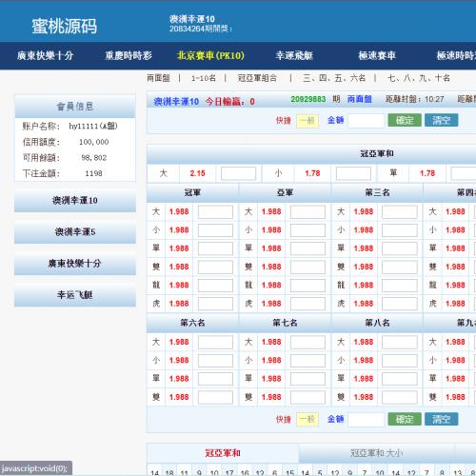Select the 北京賽車(PK10) navigation tab
The image size is (476, 476).
click(x=210, y=55)
